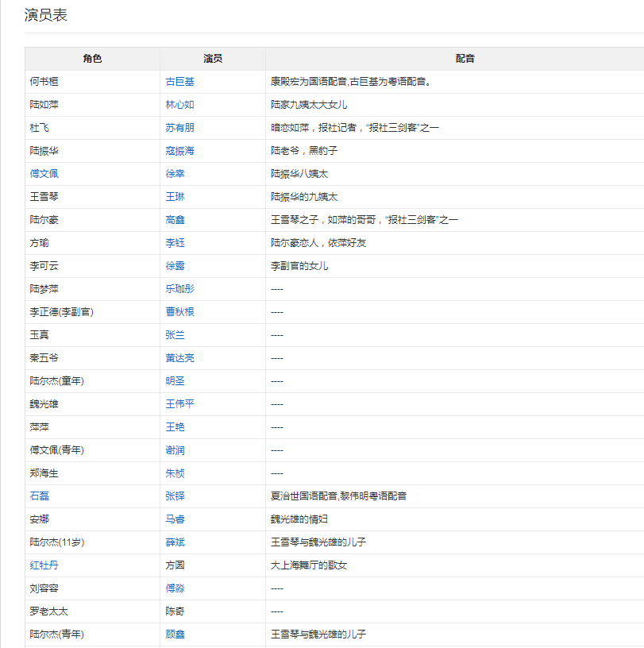Open role link 傅文佩

click(x=44, y=173)
